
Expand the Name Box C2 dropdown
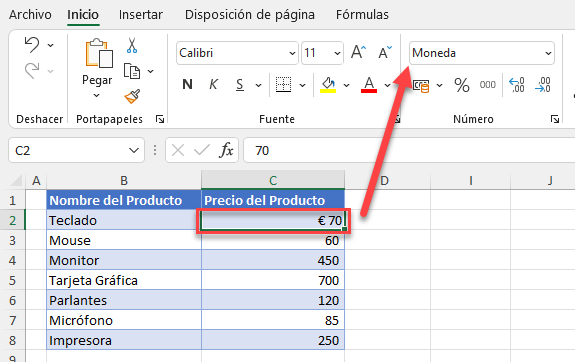point(134,150)
